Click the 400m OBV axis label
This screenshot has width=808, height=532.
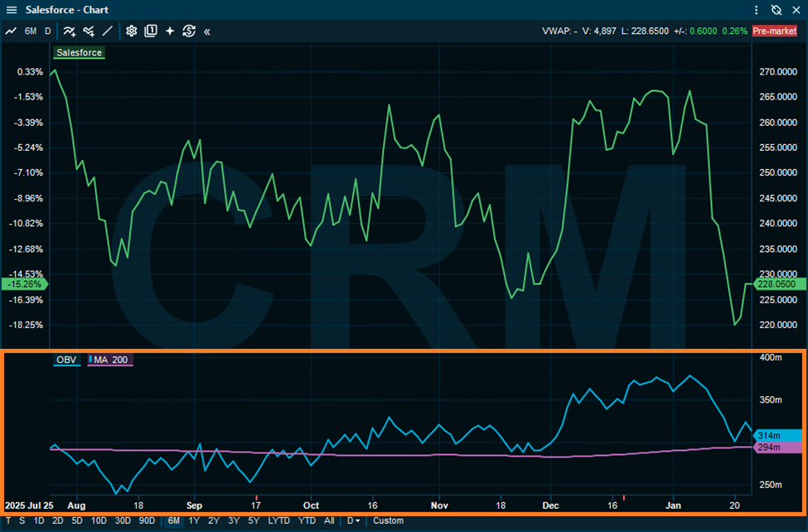pos(771,357)
